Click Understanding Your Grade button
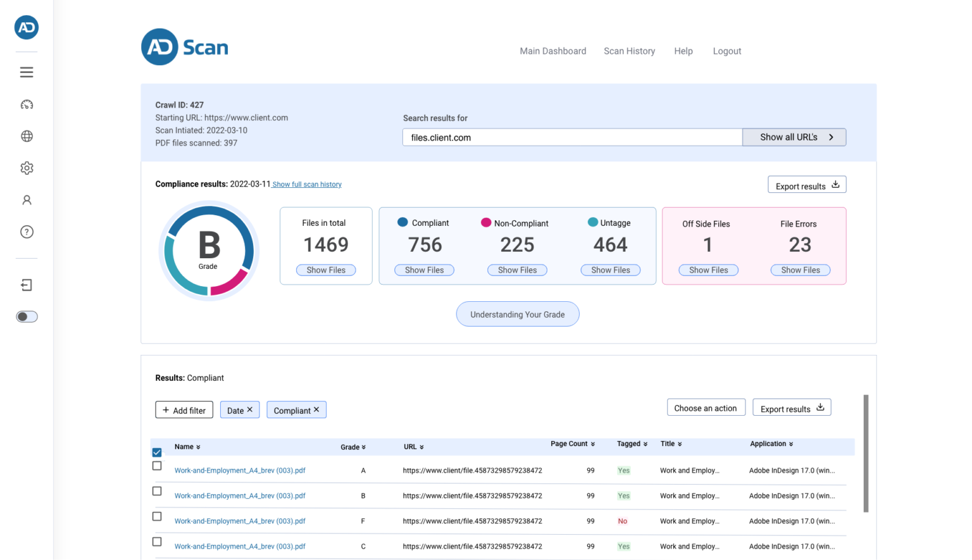Viewport: 972px width, 560px height. [x=517, y=314]
